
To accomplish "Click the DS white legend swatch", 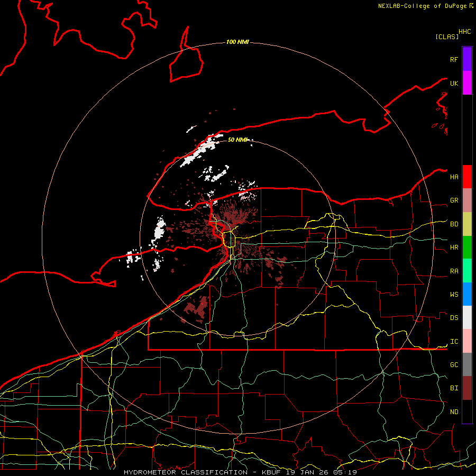I will tap(467, 317).
